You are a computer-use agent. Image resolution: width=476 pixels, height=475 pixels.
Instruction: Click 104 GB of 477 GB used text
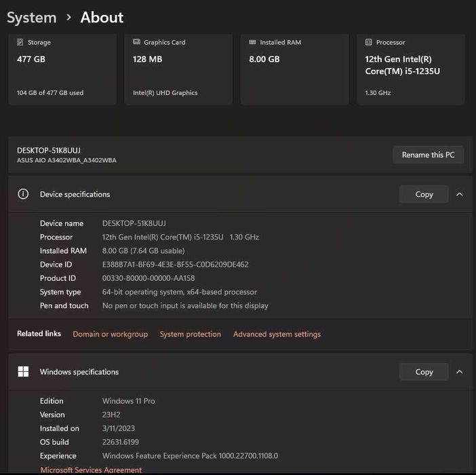50,93
